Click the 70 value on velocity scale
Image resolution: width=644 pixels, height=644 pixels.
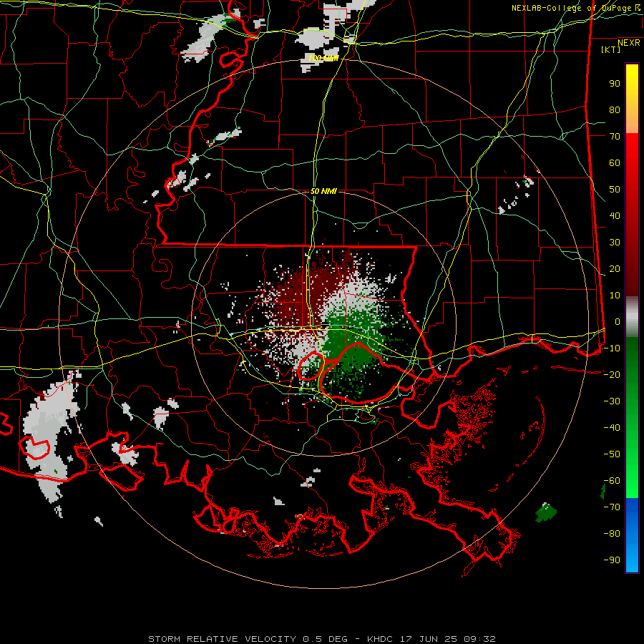[615, 137]
